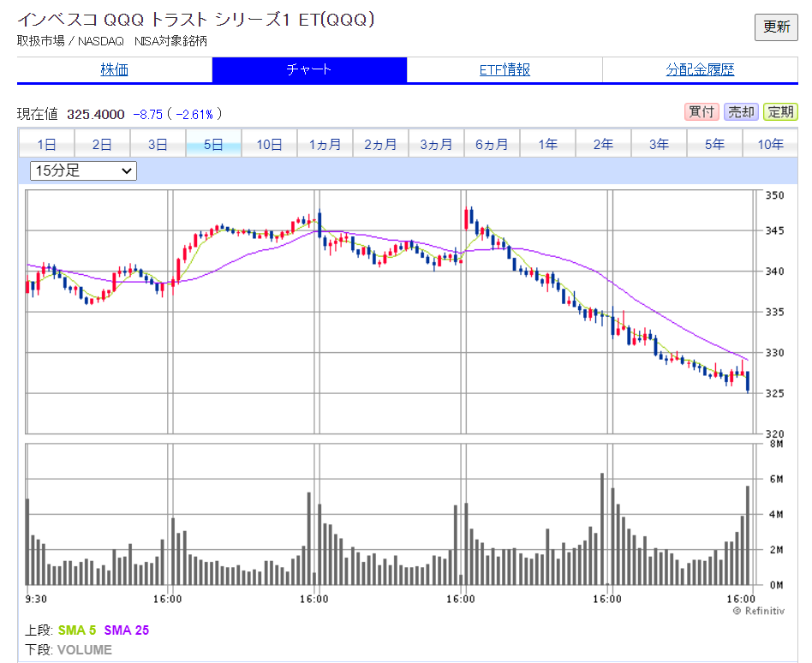Select the 3年 chart period
The width and height of the screenshot is (812, 663).
point(659,144)
